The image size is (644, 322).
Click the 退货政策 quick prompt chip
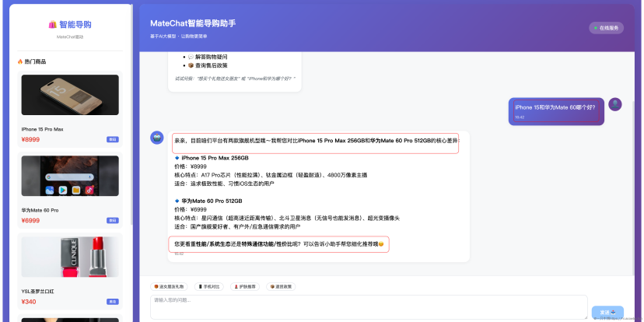pos(281,287)
